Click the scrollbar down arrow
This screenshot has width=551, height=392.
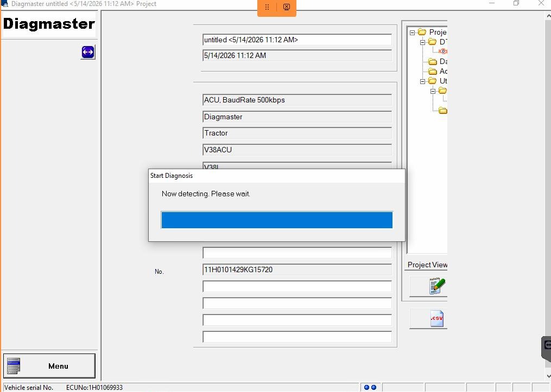coord(548,376)
